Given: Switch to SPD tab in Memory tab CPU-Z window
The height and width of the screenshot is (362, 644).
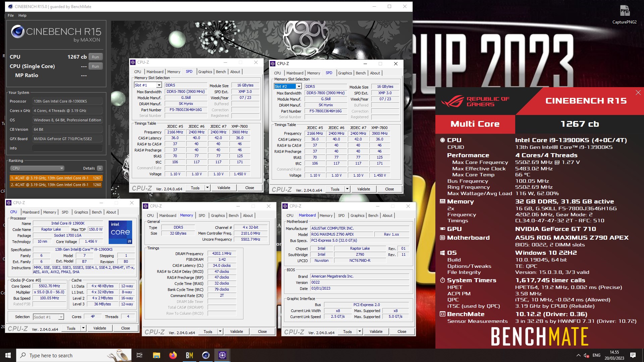Looking at the screenshot, I should tap(202, 216).
